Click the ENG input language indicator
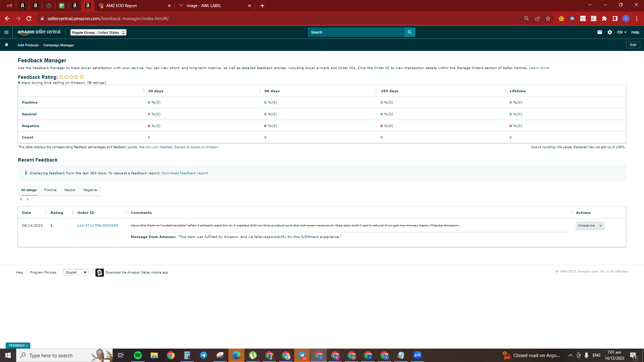Screen dimensions: 644x362 596,355
